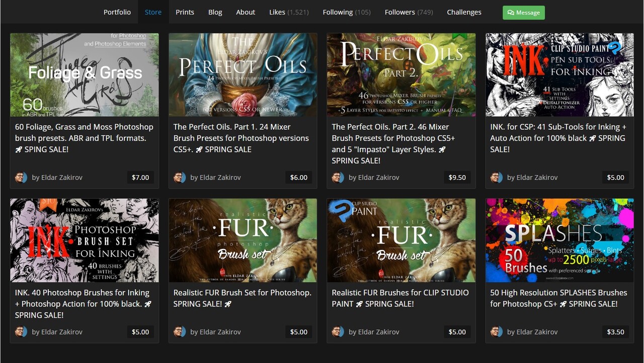Click Eldar Zakirov name on Foliage card
The height and width of the screenshot is (363, 644).
(x=61, y=177)
